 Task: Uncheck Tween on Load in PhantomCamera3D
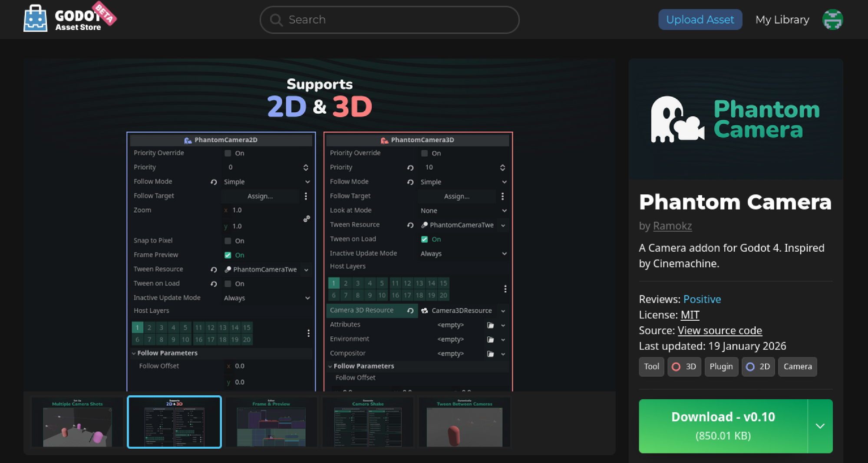coord(425,239)
